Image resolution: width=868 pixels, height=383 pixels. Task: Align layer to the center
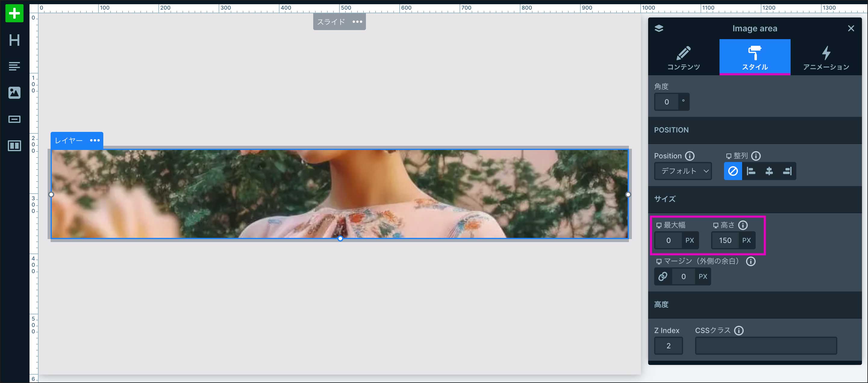[x=769, y=171]
